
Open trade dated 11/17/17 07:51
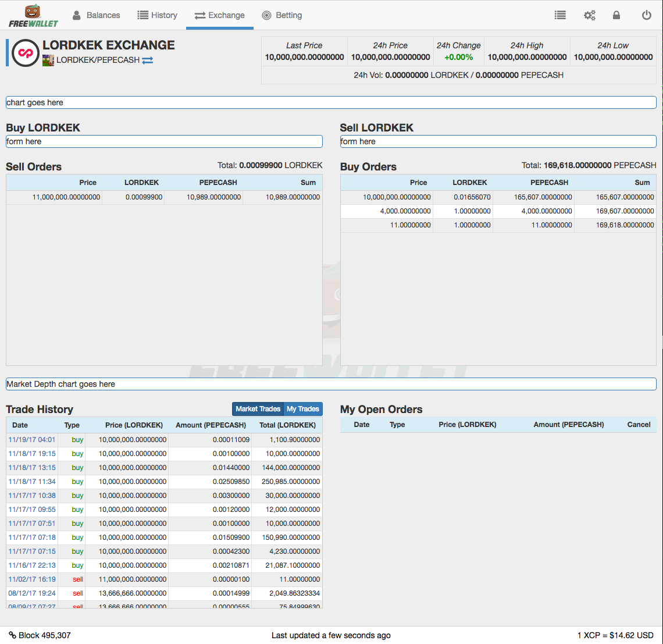tap(32, 524)
